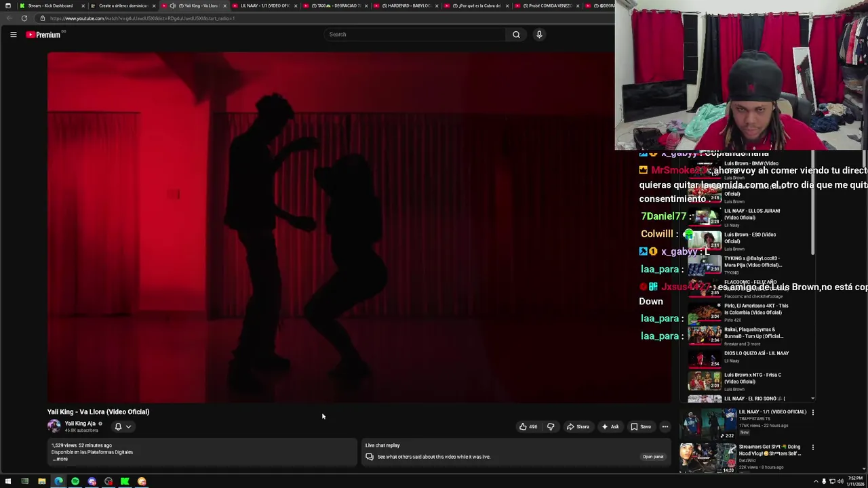868x488 pixels.
Task: Go back using browser back arrow
Action: coord(9,18)
